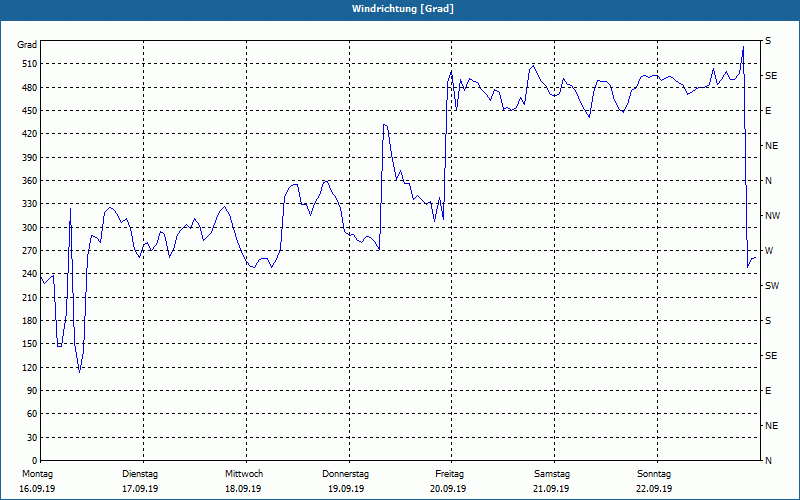Click the 150 left axis label
Viewport: 800px width, 500px height.
pos(29,344)
